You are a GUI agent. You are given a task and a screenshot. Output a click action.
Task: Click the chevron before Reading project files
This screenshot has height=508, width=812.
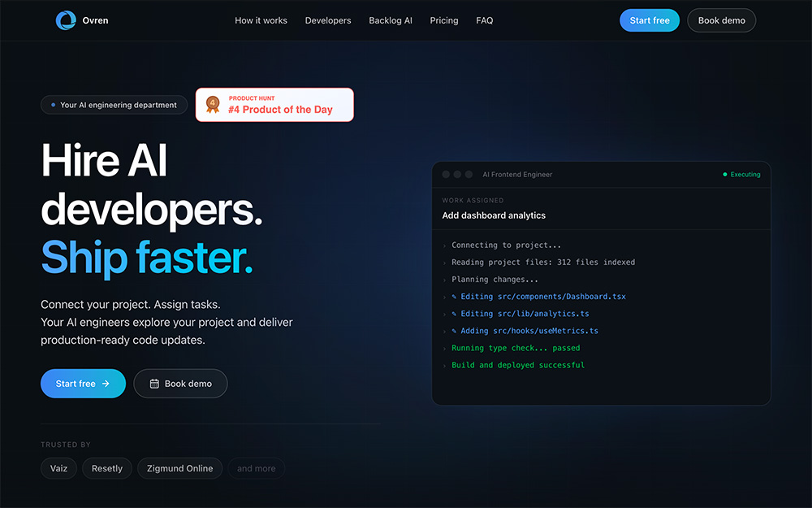tap(444, 263)
